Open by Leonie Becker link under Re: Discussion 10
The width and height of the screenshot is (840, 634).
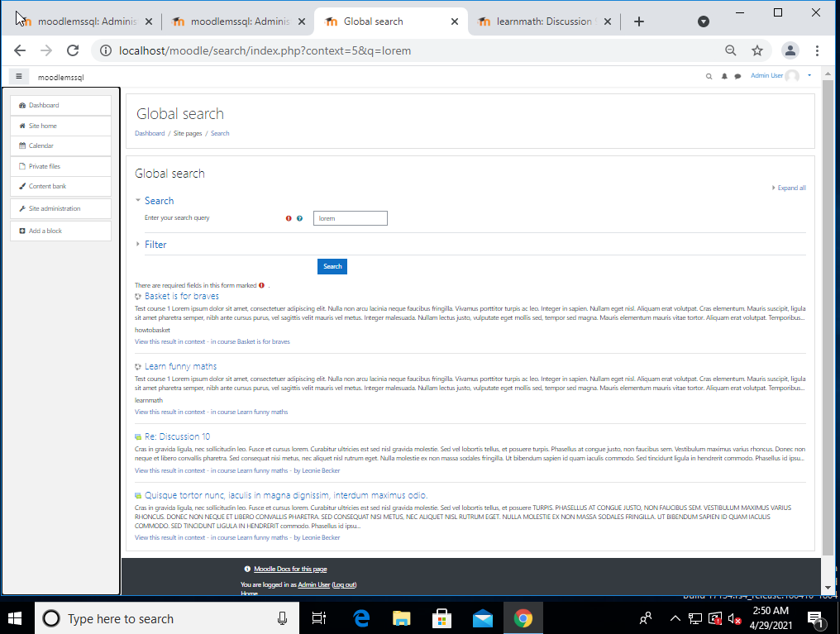(x=317, y=470)
